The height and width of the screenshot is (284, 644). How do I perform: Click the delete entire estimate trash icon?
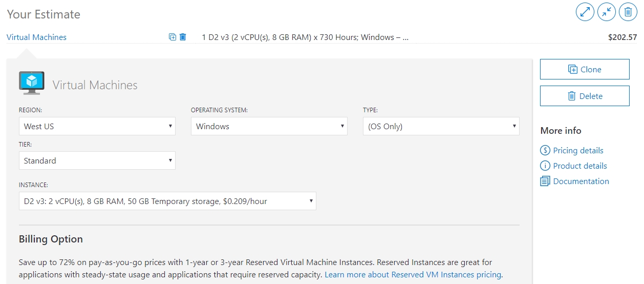628,12
